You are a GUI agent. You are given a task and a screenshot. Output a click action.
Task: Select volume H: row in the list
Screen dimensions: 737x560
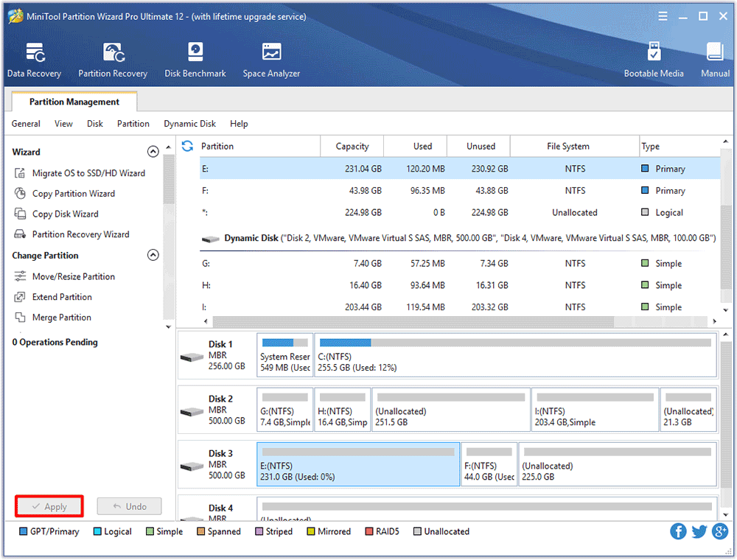(460, 285)
